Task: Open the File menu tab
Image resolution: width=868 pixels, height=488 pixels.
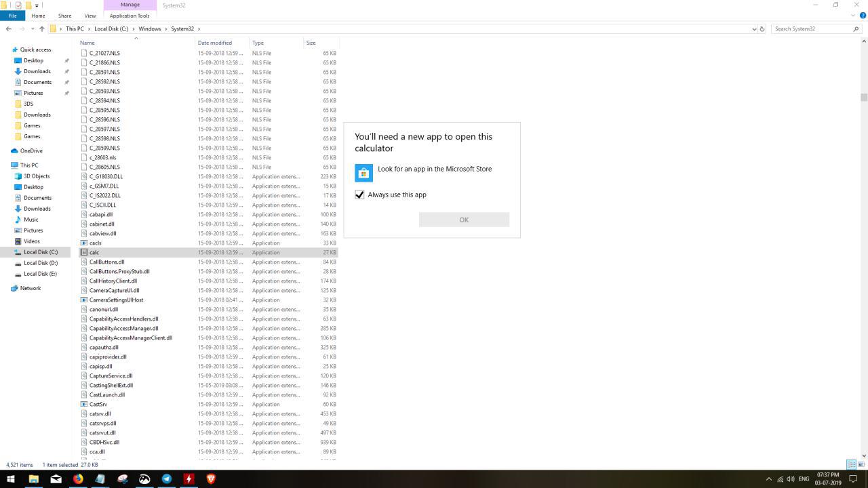Action: 12,16
